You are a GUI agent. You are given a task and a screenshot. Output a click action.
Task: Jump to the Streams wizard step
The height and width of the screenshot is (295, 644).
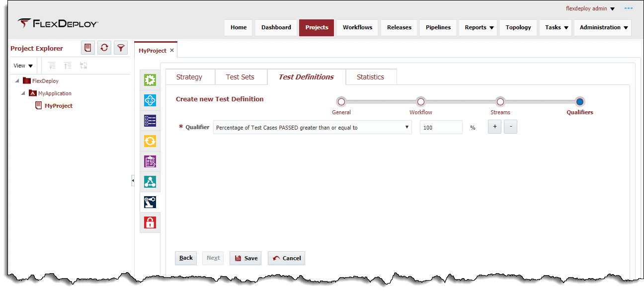click(500, 102)
